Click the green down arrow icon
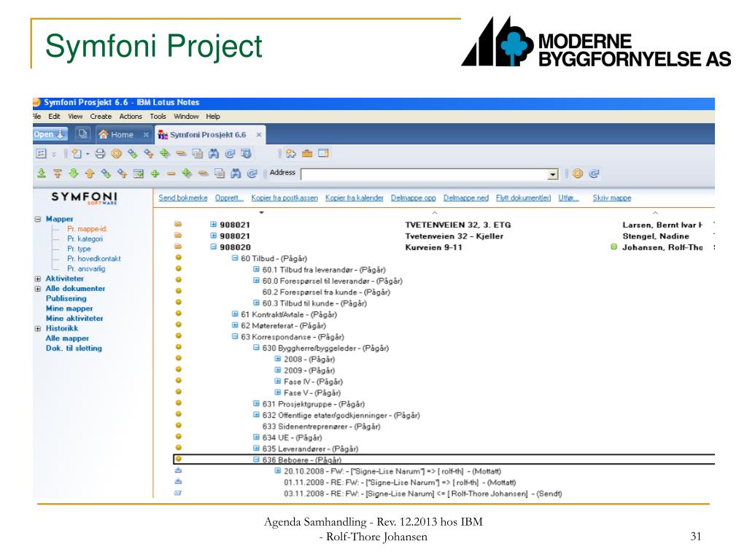This screenshot has width=747, height=560. pos(74,174)
